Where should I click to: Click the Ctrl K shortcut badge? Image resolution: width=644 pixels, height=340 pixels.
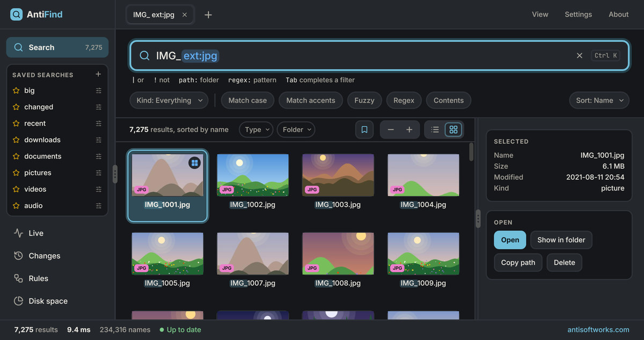coord(606,55)
